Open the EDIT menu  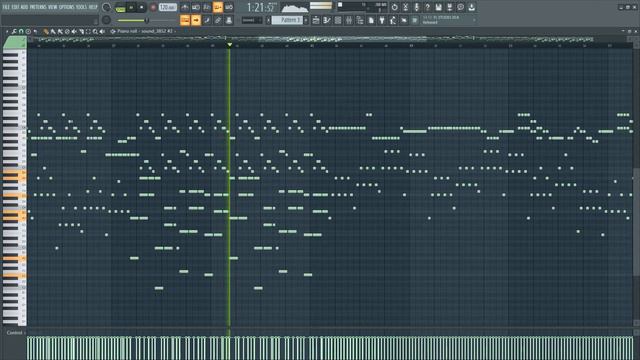(16, 7)
